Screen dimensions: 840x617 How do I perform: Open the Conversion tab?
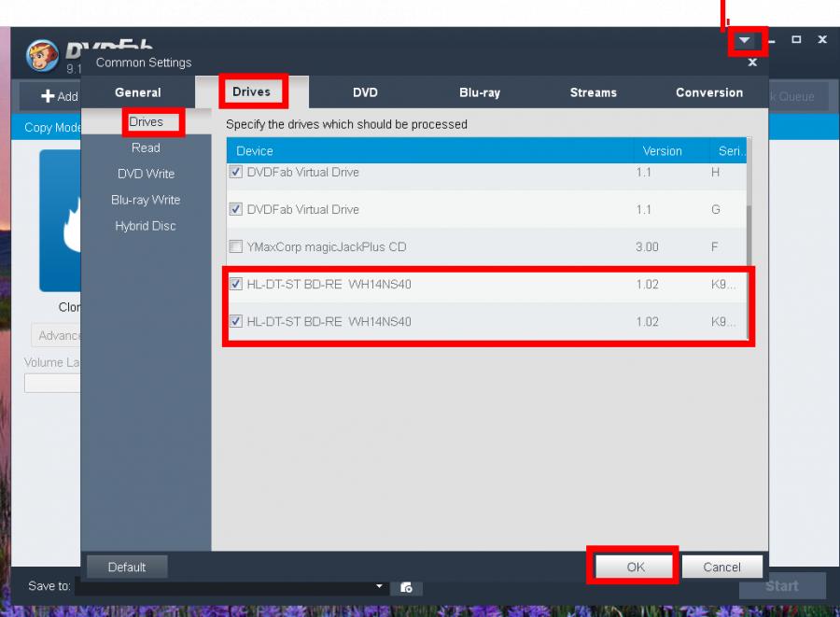click(x=709, y=92)
